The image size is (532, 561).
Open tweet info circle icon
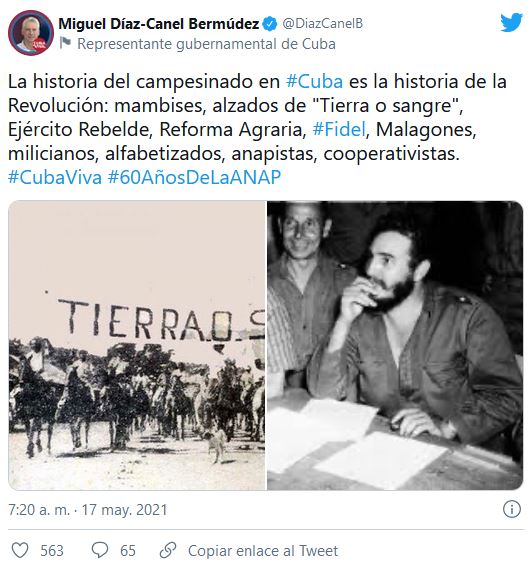[x=512, y=509]
